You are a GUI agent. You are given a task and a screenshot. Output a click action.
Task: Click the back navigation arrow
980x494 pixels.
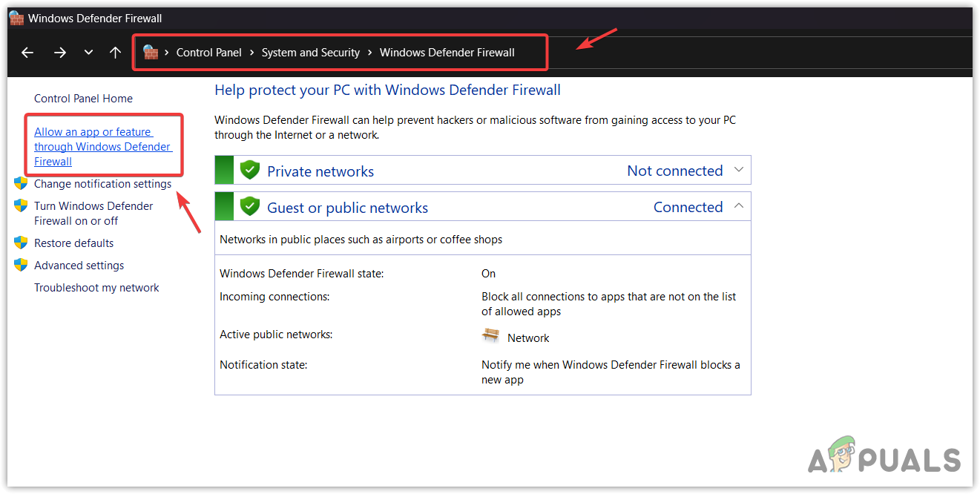[27, 53]
